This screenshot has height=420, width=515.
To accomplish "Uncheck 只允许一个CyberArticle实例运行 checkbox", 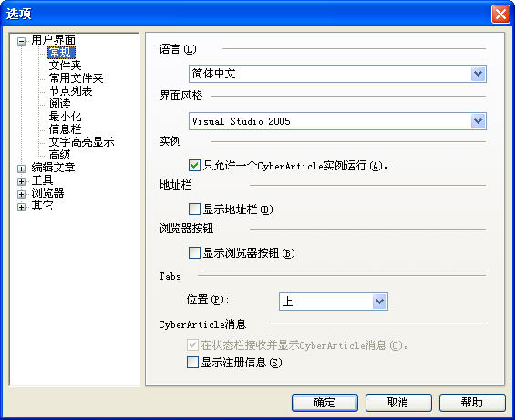I will click(x=194, y=165).
